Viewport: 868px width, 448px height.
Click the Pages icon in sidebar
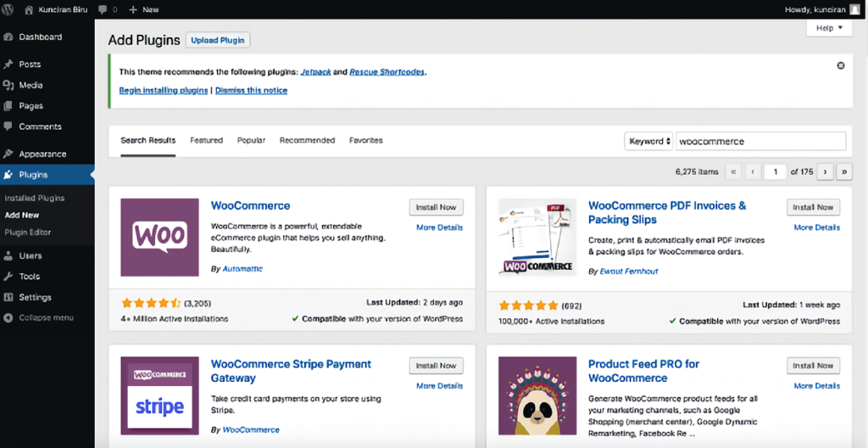click(x=8, y=106)
